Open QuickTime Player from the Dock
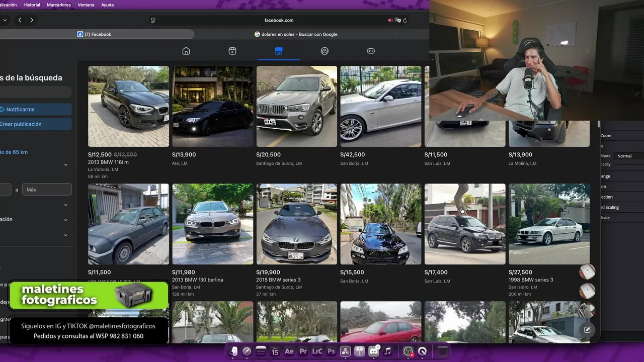The height and width of the screenshot is (362, 644). pyautogui.click(x=422, y=351)
